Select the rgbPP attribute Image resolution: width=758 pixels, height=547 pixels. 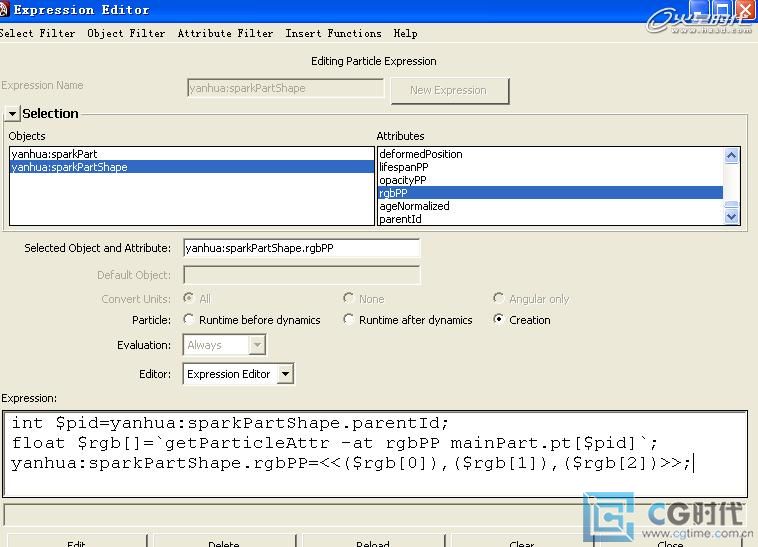pos(550,193)
